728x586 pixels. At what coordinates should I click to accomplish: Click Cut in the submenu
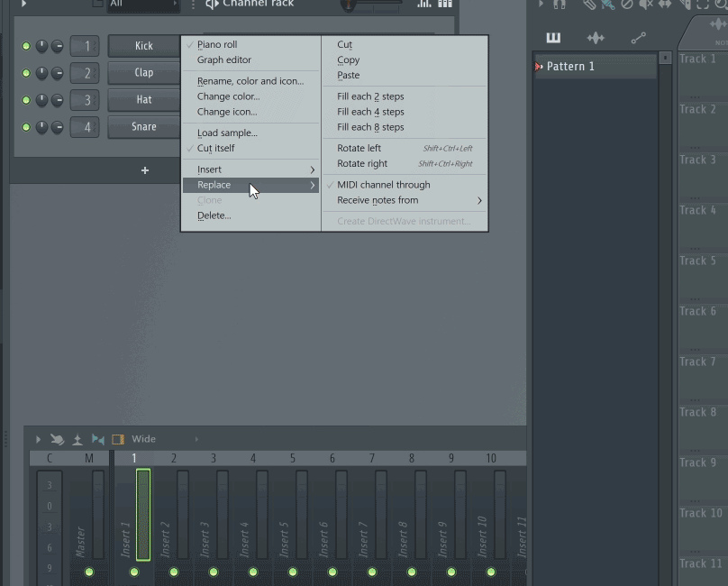coord(405,44)
